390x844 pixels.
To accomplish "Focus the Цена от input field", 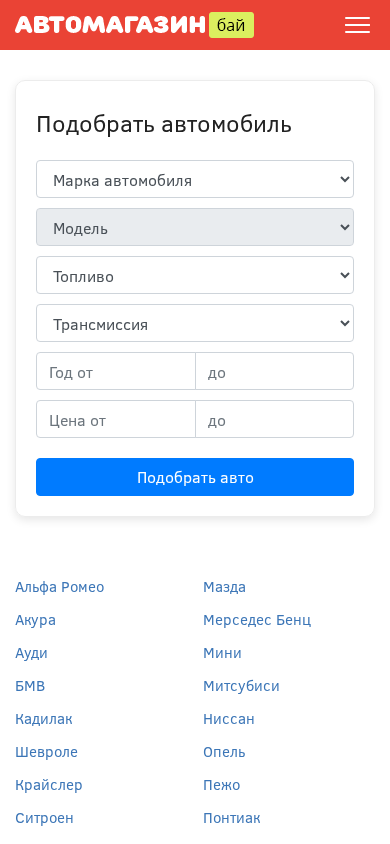I will pos(116,419).
